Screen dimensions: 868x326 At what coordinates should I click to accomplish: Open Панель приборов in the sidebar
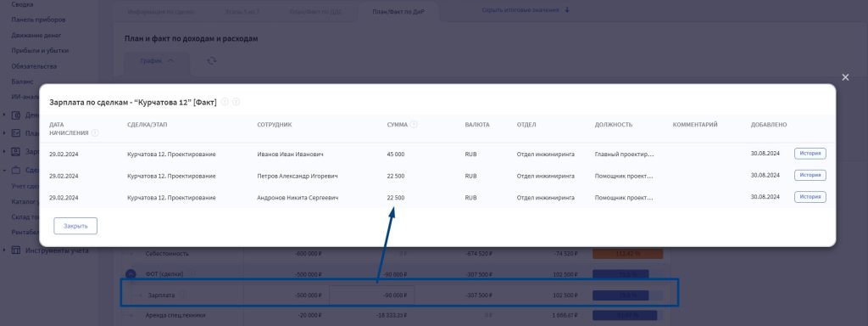(38, 20)
